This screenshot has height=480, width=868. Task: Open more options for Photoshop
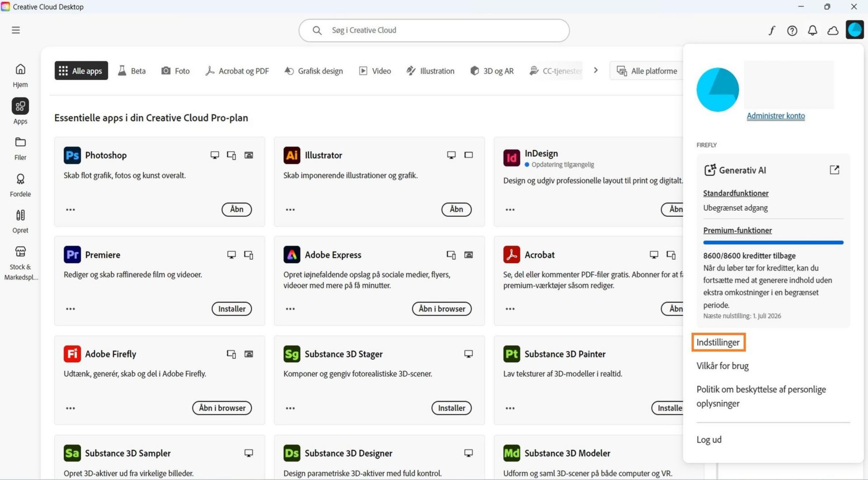coord(71,209)
